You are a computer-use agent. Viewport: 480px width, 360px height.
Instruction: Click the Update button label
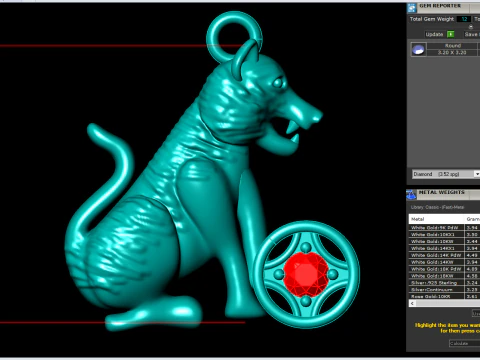(x=434, y=34)
